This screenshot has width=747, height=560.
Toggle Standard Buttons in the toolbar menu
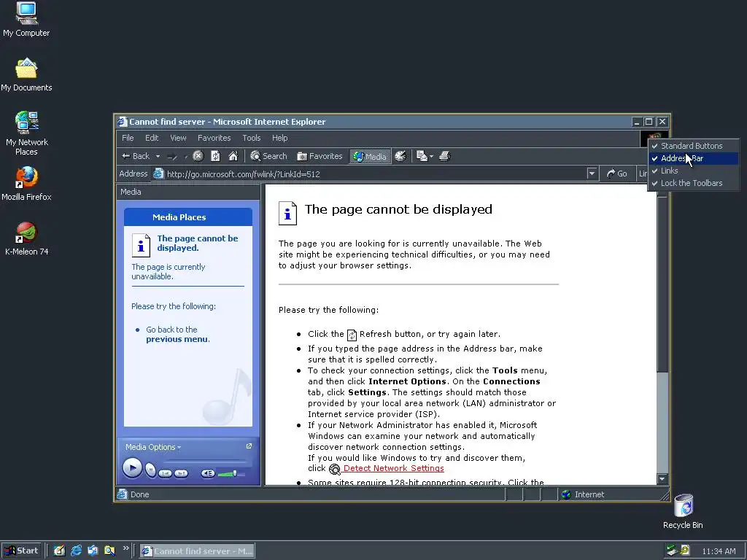click(693, 146)
